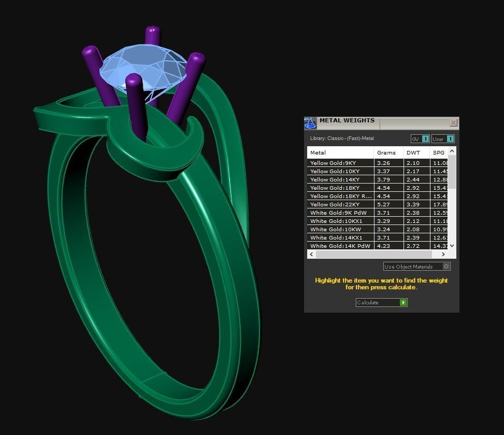504x435 pixels.
Task: Select the White Gold:14K PdW row
Action: 378,246
